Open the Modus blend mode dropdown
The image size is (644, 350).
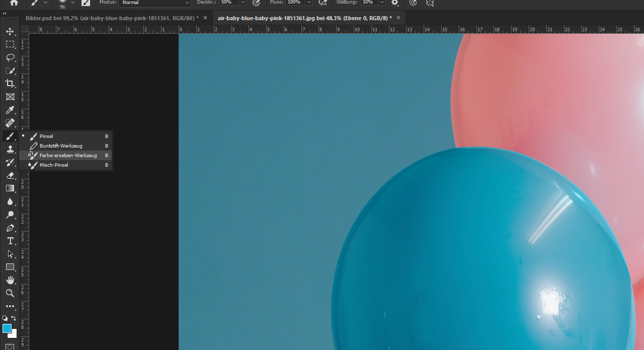[x=155, y=3]
